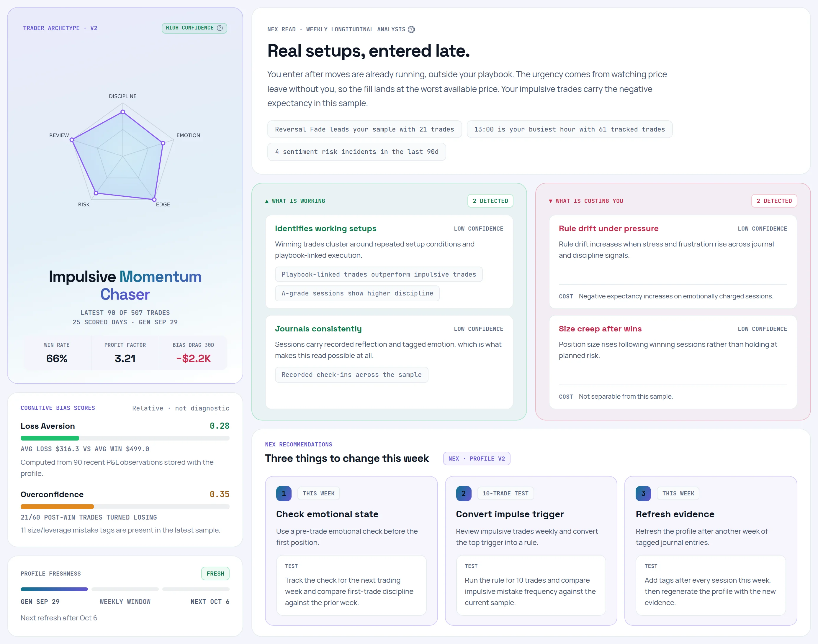Click the Profile Freshness progress segment
The image size is (818, 644).
click(x=54, y=589)
